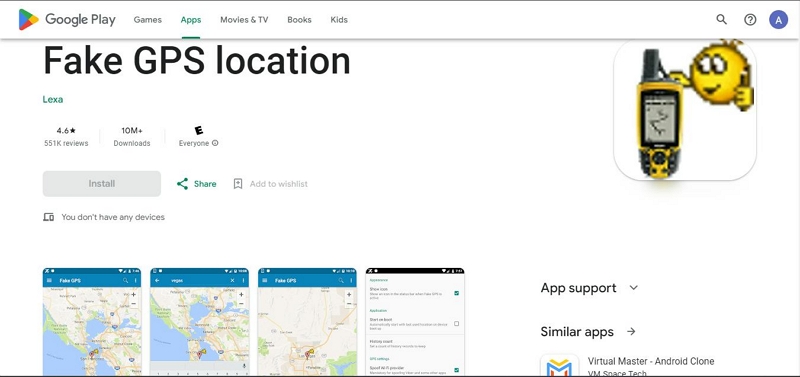Click the 551K reviews text

pyautogui.click(x=66, y=143)
